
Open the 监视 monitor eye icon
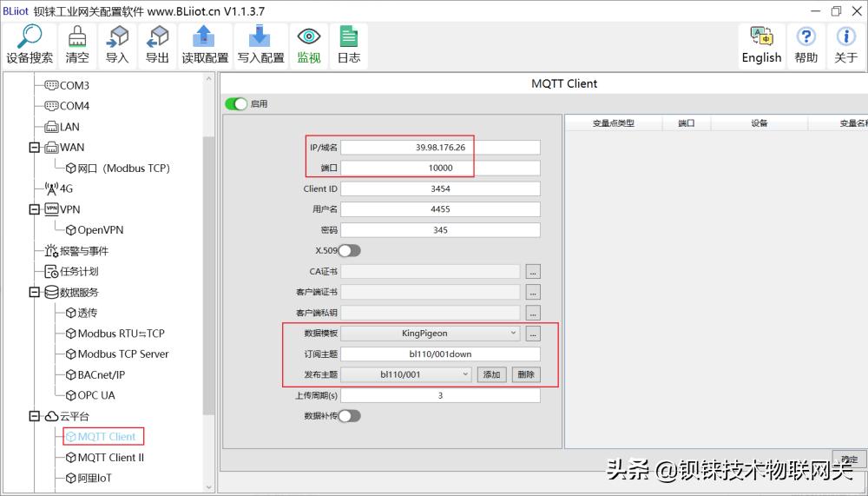pyautogui.click(x=309, y=45)
